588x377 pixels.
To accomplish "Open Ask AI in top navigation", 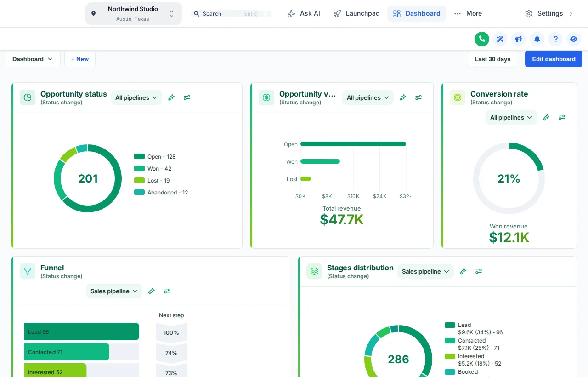I will (x=304, y=14).
